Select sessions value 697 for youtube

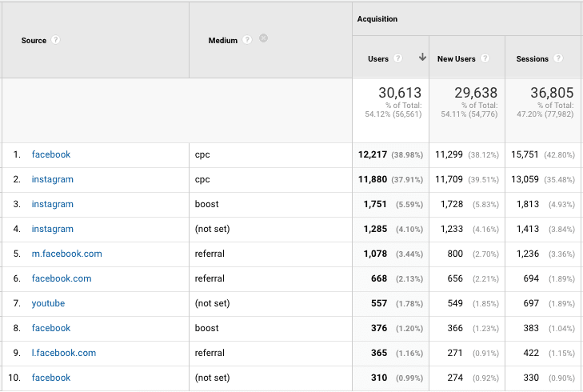531,303
